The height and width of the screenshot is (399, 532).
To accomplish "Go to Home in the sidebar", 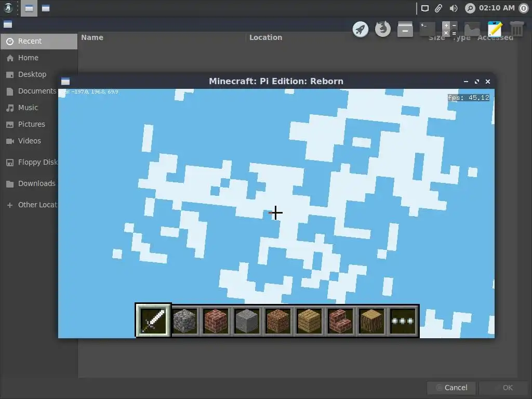I will (x=38, y=58).
